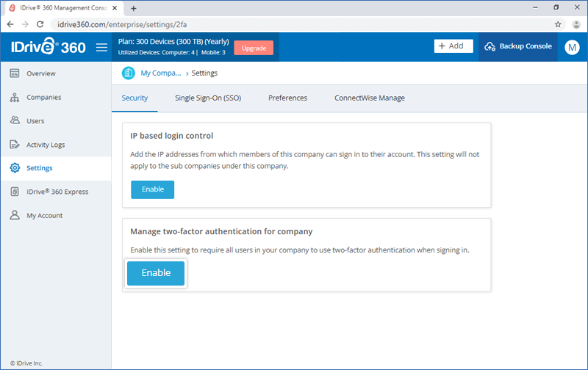Reload the page in the browser

pyautogui.click(x=40, y=24)
